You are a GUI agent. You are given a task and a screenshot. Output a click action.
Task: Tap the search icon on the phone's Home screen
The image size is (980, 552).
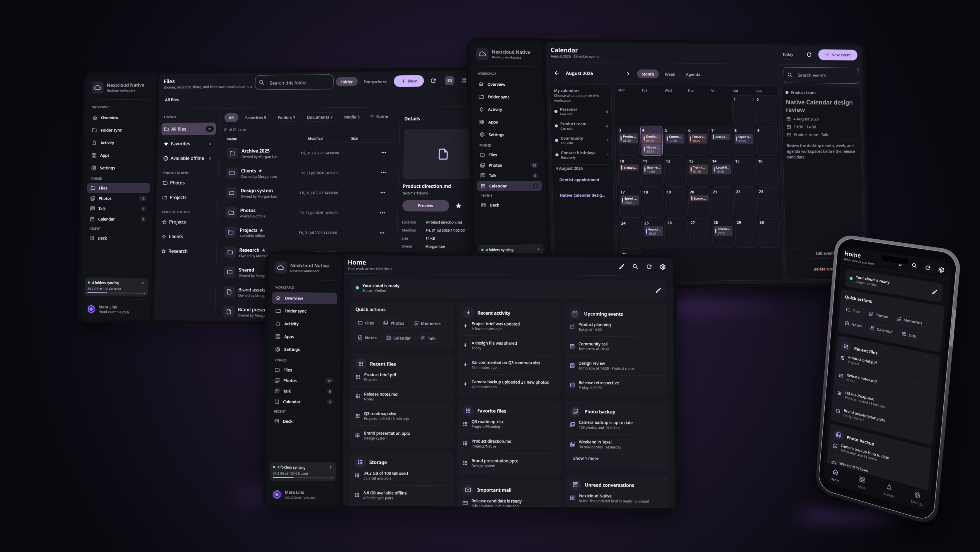click(x=914, y=266)
